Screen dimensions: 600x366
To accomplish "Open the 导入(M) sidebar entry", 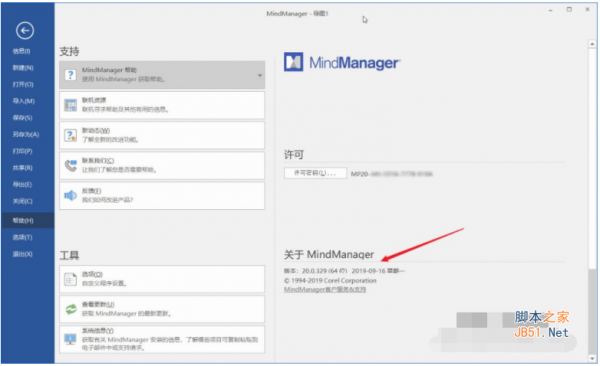I will (24, 101).
